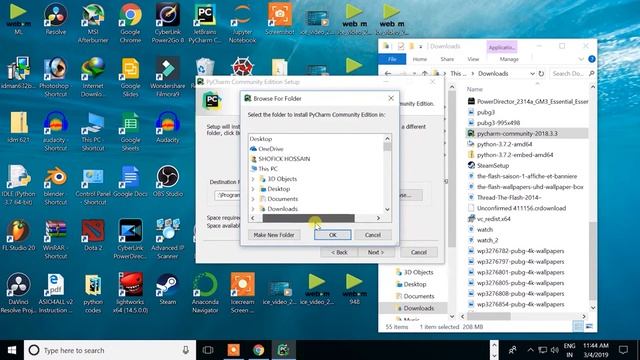640x360 pixels.
Task: Click scroll-down arrow of folder tree
Action: (387, 209)
